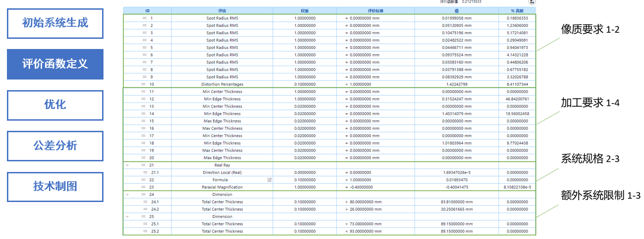Click the 公差分析 button
Image resolution: width=644 pixels, height=239 pixels.
55,146
